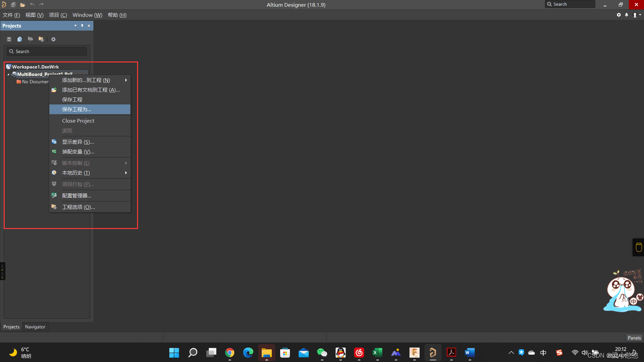Choose Close Project from the context menu

coord(78,121)
